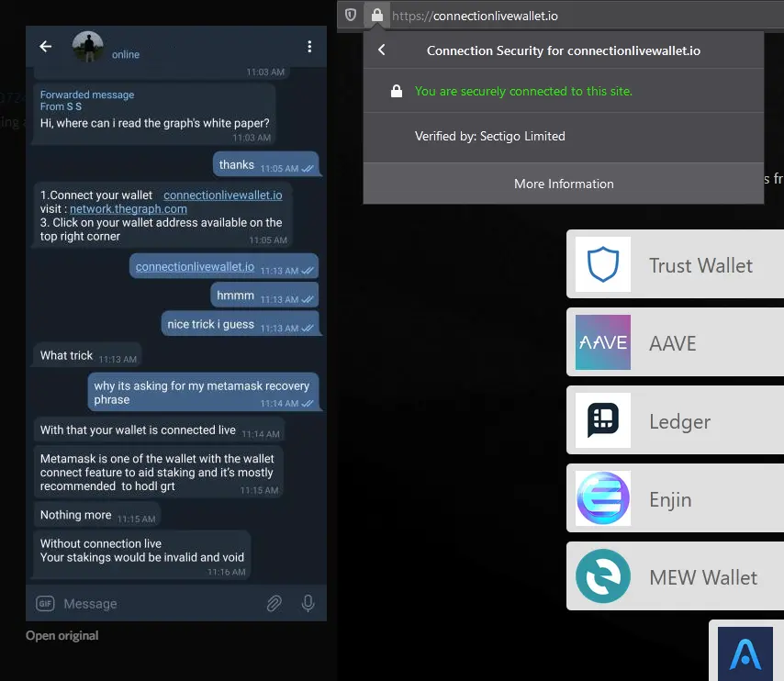This screenshot has height=681, width=784.
Task: Open the sent connectionlivewallet.io link message
Action: tap(195, 267)
